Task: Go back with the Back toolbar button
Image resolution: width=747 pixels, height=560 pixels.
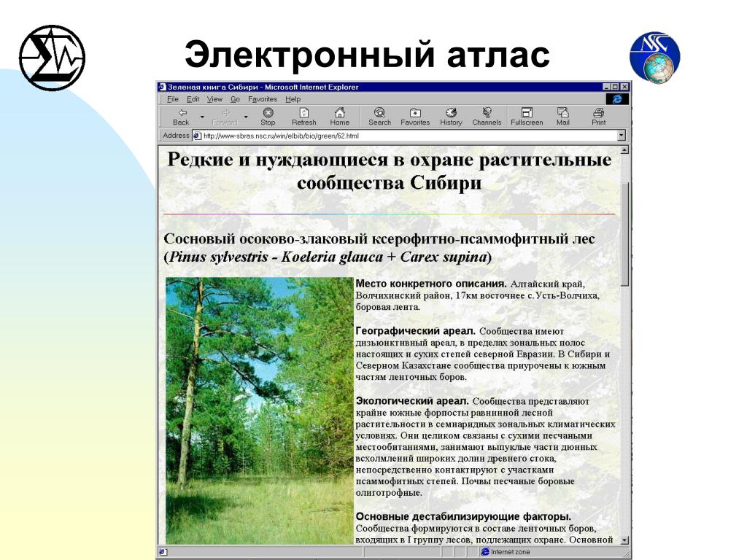Action: 181,117
